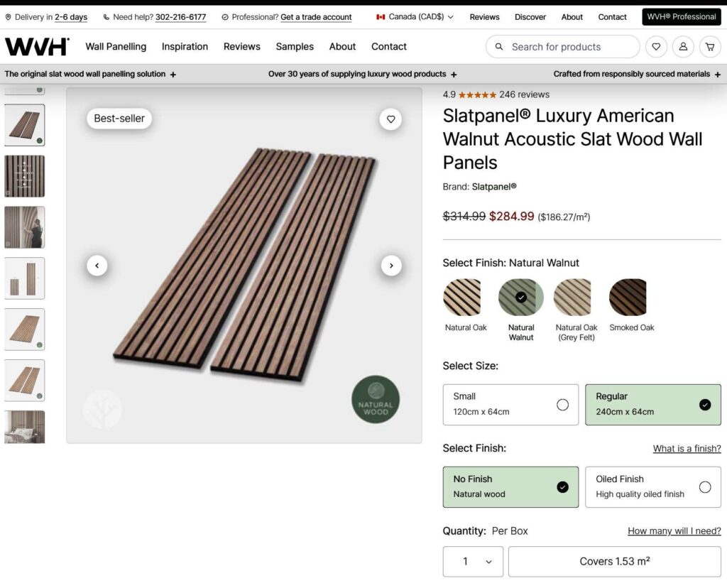
Task: Add product to favorites via image heart
Action: tap(390, 119)
